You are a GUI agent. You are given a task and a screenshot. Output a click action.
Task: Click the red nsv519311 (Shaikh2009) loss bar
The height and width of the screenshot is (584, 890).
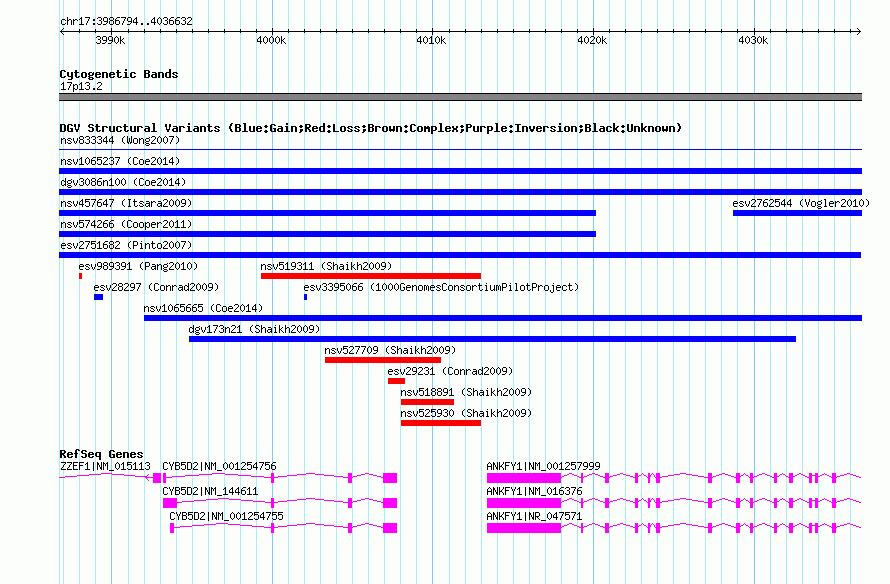[371, 276]
